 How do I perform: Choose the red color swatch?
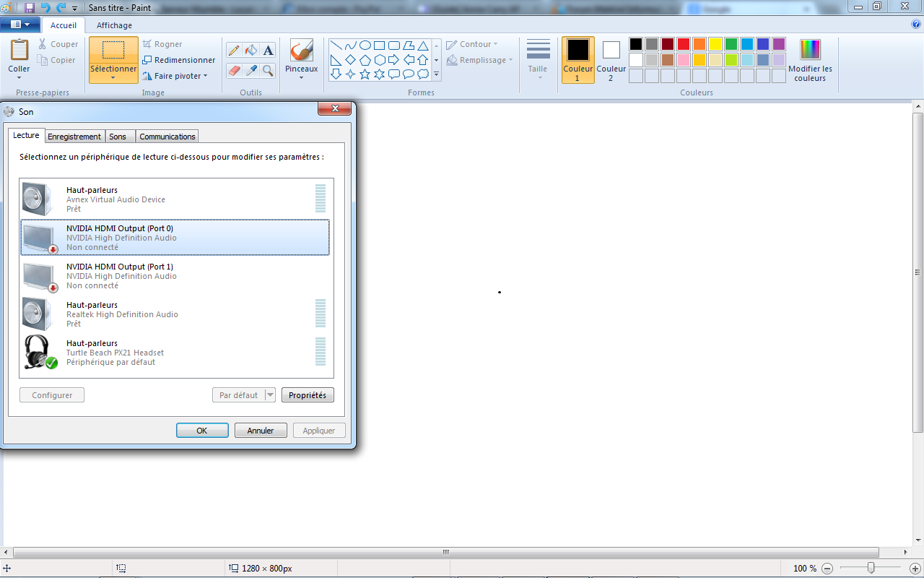[x=684, y=44]
